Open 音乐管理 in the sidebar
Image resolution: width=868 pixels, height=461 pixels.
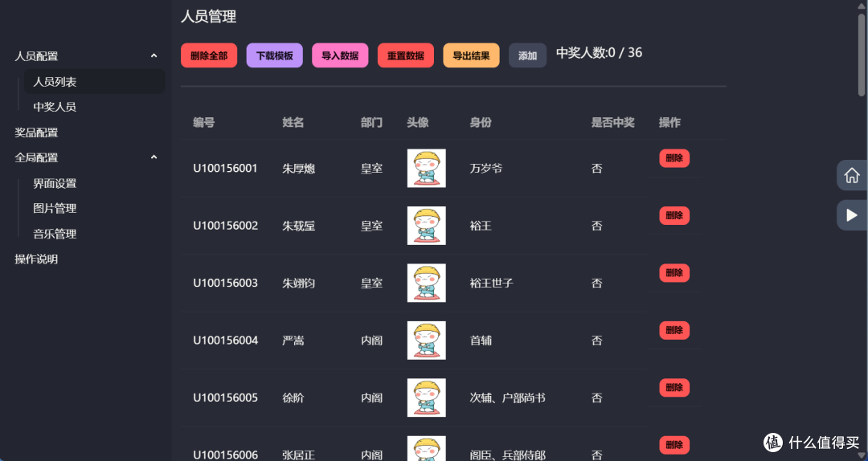[x=55, y=234]
